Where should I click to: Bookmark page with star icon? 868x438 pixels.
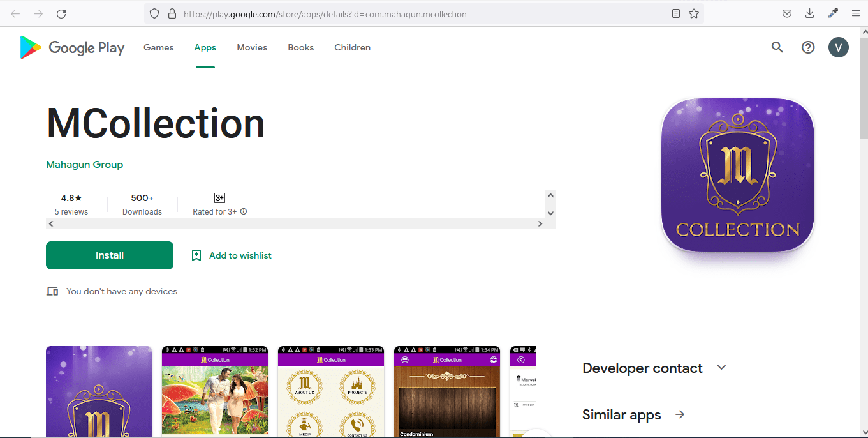694,13
